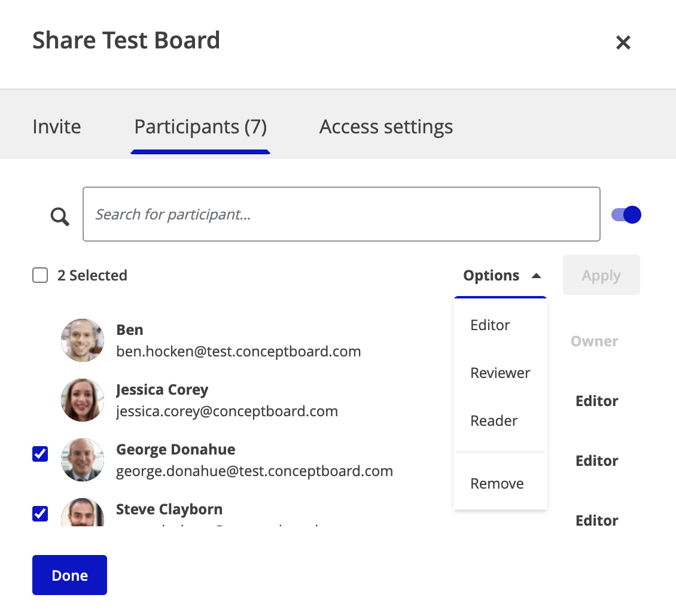Close the Share Test Board dialog
This screenshot has height=616, width=676.
pos(623,42)
